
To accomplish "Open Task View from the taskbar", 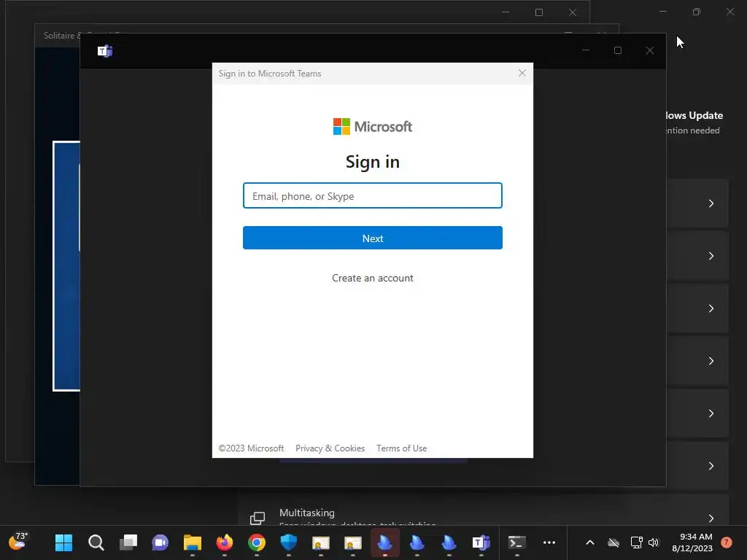I will (128, 542).
